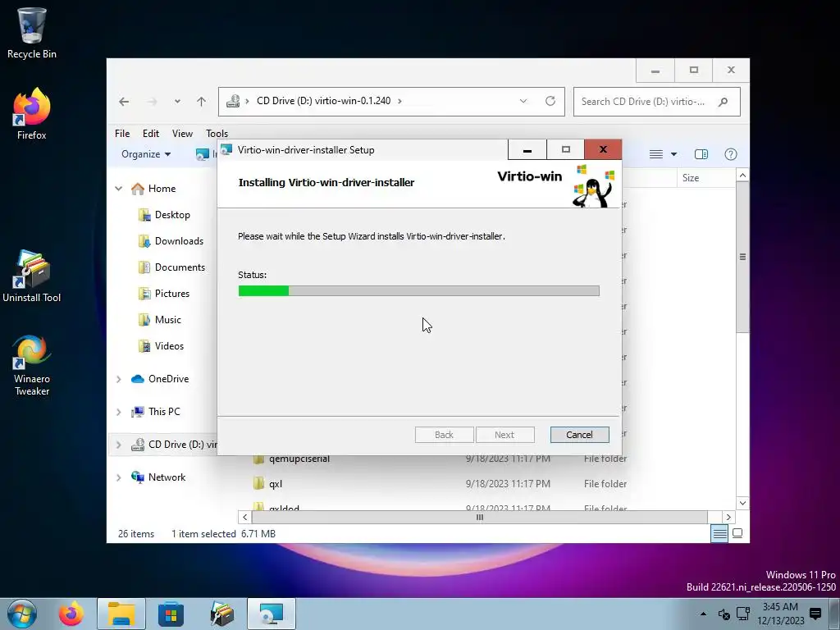Click the Show desktop strip
This screenshot has width=840, height=630.
[x=835, y=614]
